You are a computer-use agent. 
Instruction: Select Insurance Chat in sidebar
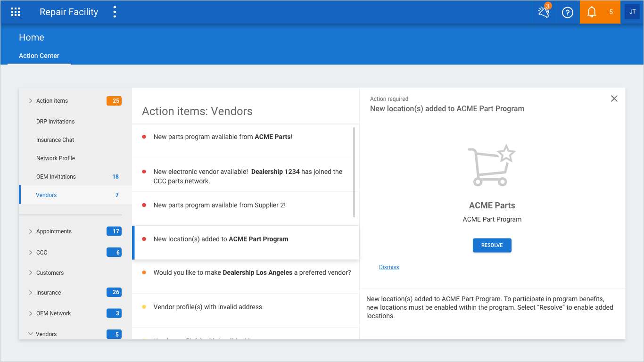click(x=55, y=140)
